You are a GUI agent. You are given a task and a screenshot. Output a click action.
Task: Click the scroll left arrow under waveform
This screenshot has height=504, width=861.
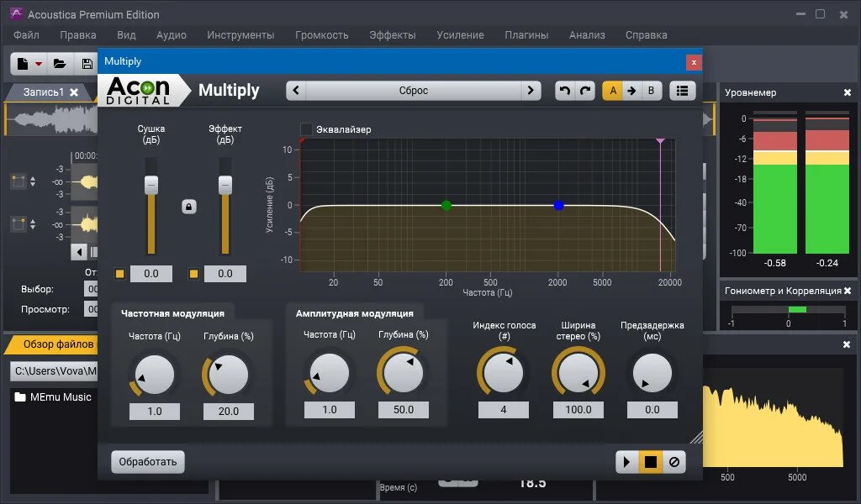coord(80,252)
